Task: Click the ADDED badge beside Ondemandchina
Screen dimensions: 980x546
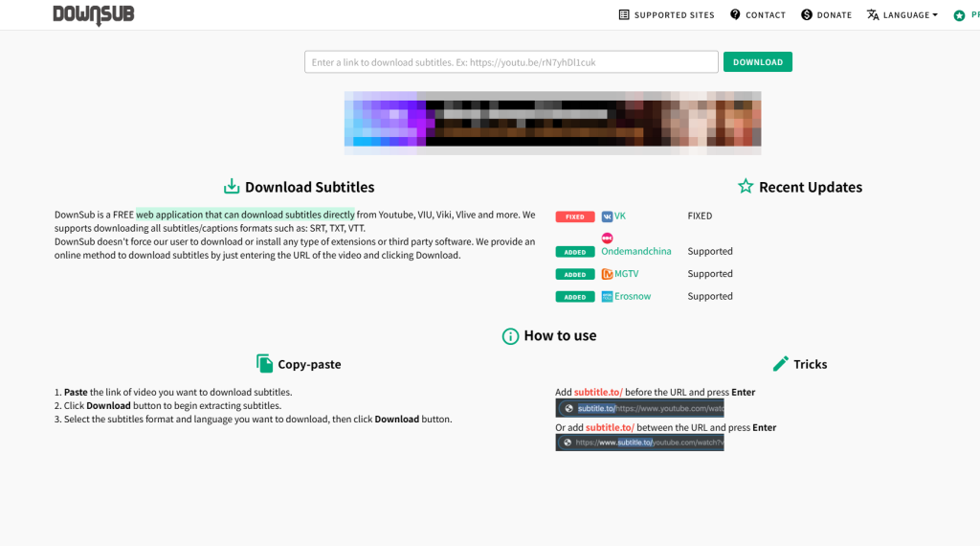Action: [575, 252]
